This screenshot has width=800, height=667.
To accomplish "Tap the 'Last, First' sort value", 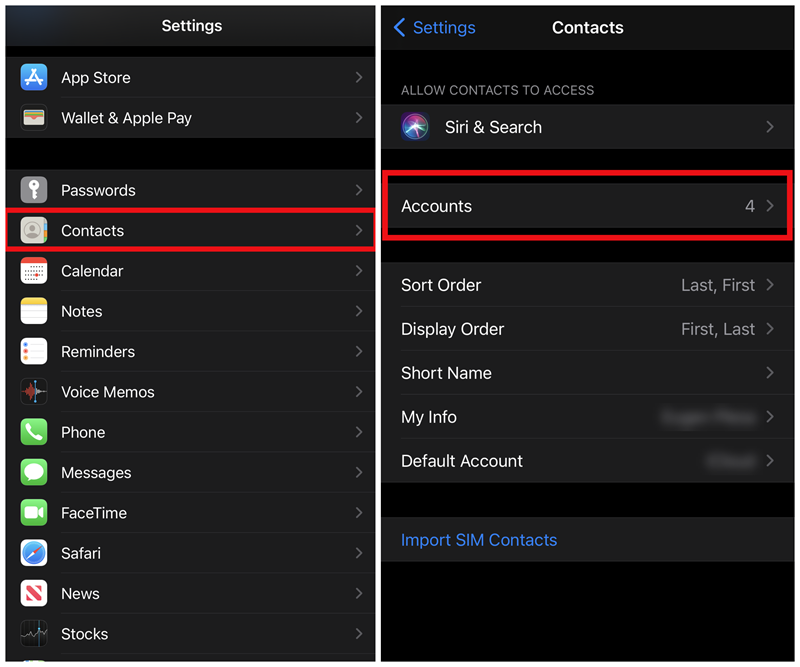I will (x=717, y=285).
